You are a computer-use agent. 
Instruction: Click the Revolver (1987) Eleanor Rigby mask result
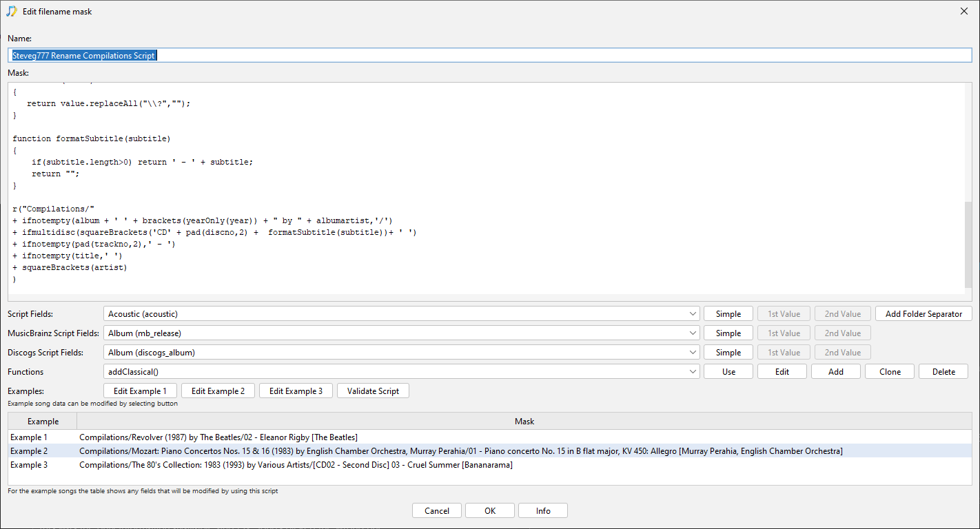pyautogui.click(x=218, y=437)
